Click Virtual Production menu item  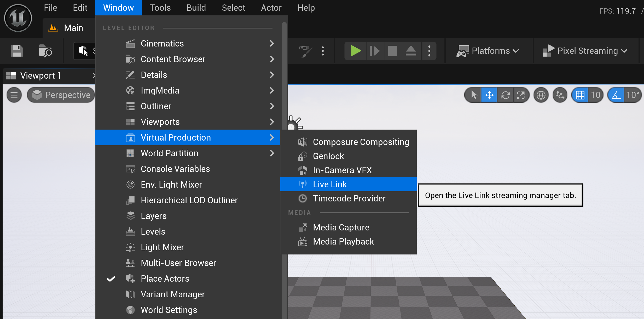coord(188,137)
